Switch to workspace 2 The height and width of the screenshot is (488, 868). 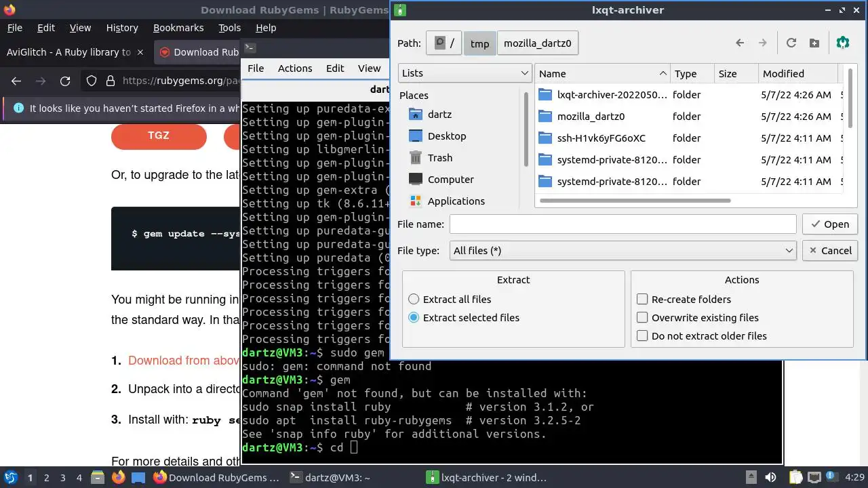coord(46,478)
